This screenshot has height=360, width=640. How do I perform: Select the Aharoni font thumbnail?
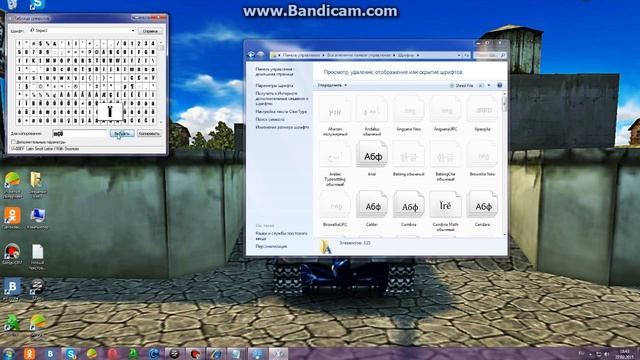pyautogui.click(x=335, y=109)
